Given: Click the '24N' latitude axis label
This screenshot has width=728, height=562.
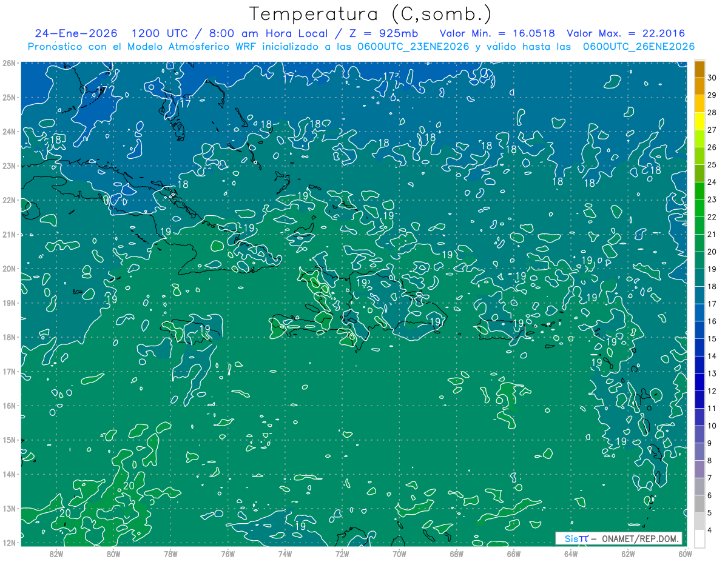Looking at the screenshot, I should 8,132.
